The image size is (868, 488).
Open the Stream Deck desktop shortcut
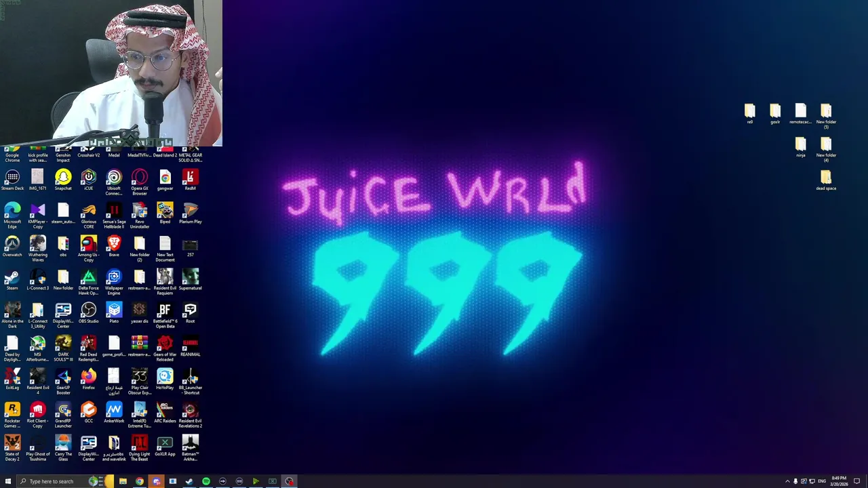(x=12, y=180)
